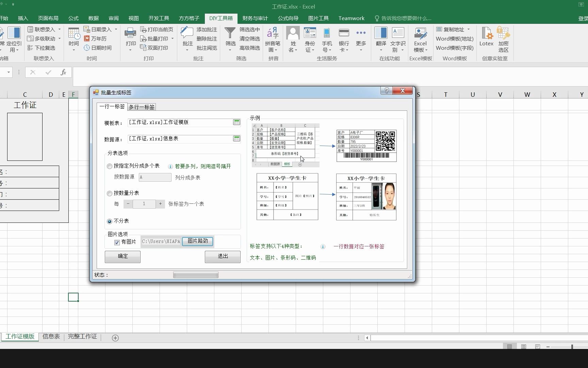
Task: Uncheck the 有图片 checkbox
Action: [117, 242]
